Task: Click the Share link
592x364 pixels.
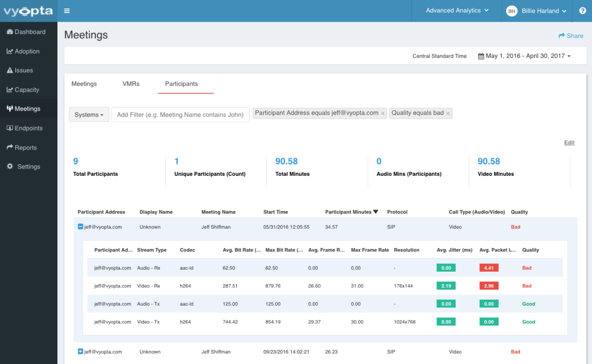Action: coord(571,36)
